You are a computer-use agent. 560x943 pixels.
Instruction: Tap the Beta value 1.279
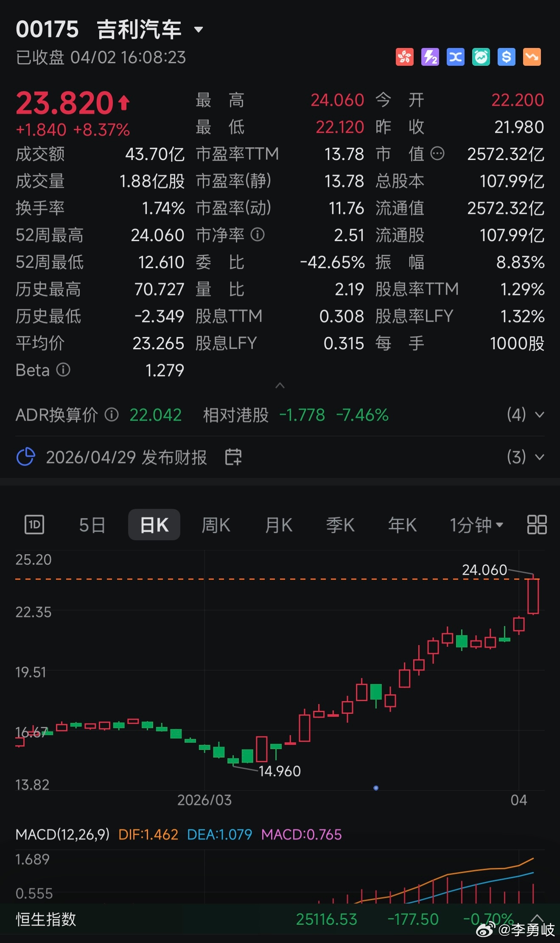click(165, 370)
